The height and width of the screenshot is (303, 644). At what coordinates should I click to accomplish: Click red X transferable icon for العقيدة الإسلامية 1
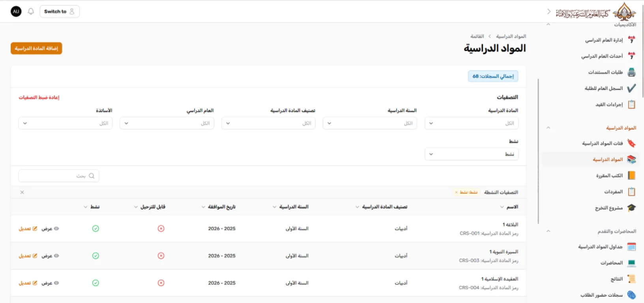(161, 283)
